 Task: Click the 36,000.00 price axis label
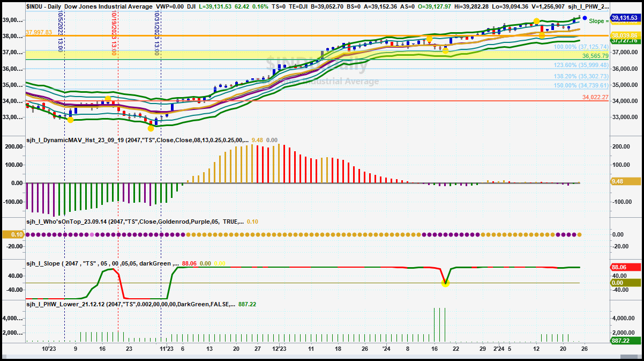pyautogui.click(x=625, y=69)
